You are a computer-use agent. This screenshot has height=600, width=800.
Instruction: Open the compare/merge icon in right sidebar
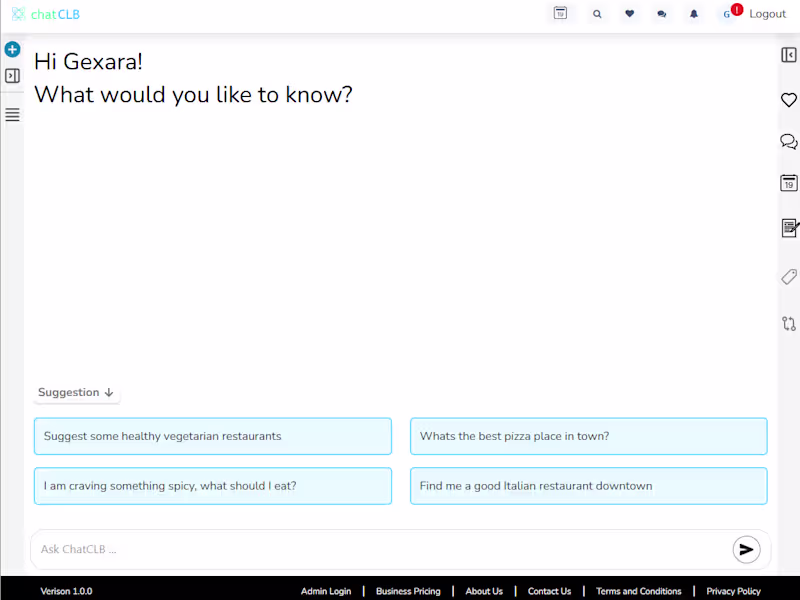(x=789, y=323)
